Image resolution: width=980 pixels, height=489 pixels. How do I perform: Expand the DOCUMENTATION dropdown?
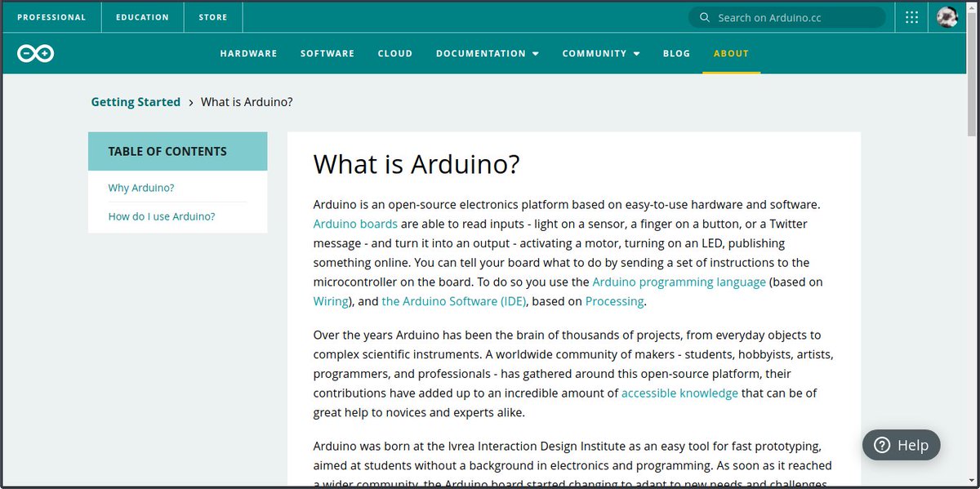click(x=487, y=53)
